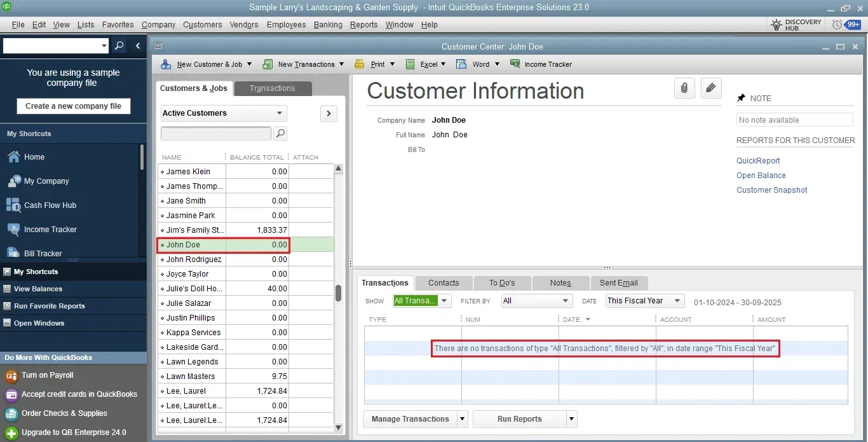868x442 pixels.
Task: Open the Show All Transactions dropdown
Action: click(x=422, y=301)
